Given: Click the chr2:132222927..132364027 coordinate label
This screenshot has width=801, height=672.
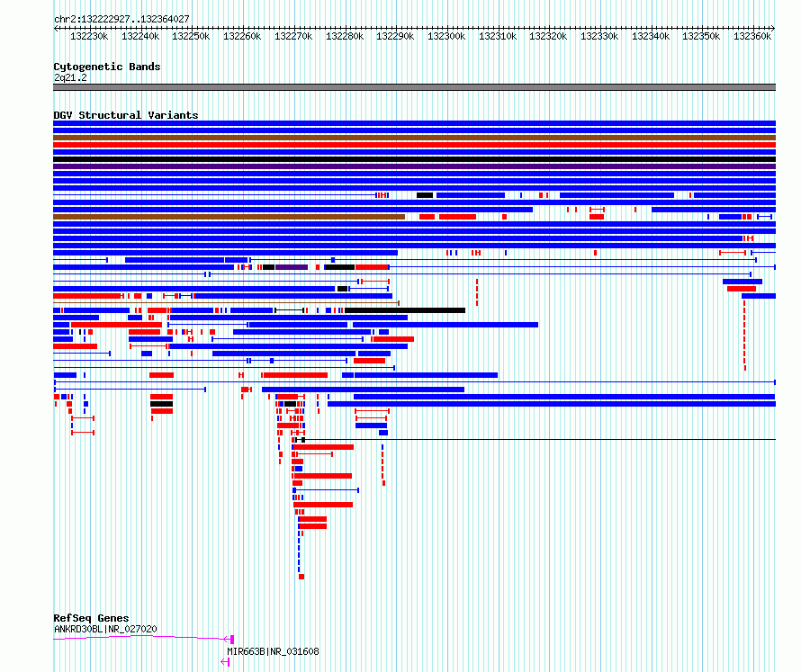Looking at the screenshot, I should pos(121,19).
